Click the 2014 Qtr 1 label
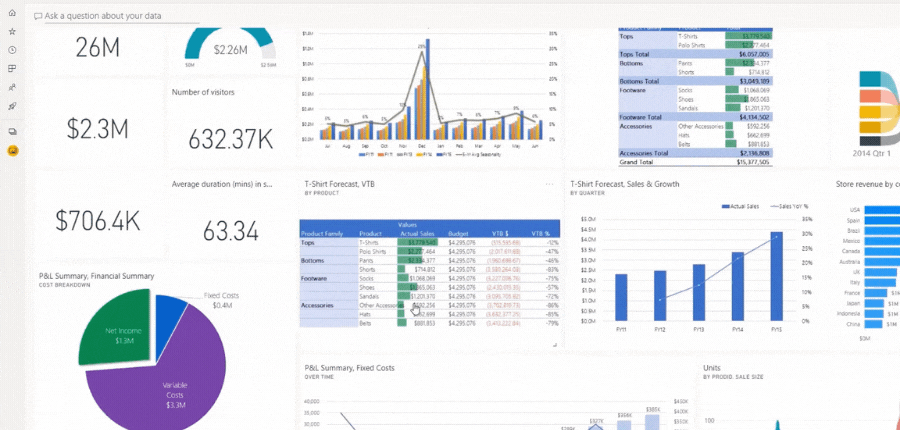Image resolution: width=900 pixels, height=430 pixels. pyautogui.click(x=873, y=154)
